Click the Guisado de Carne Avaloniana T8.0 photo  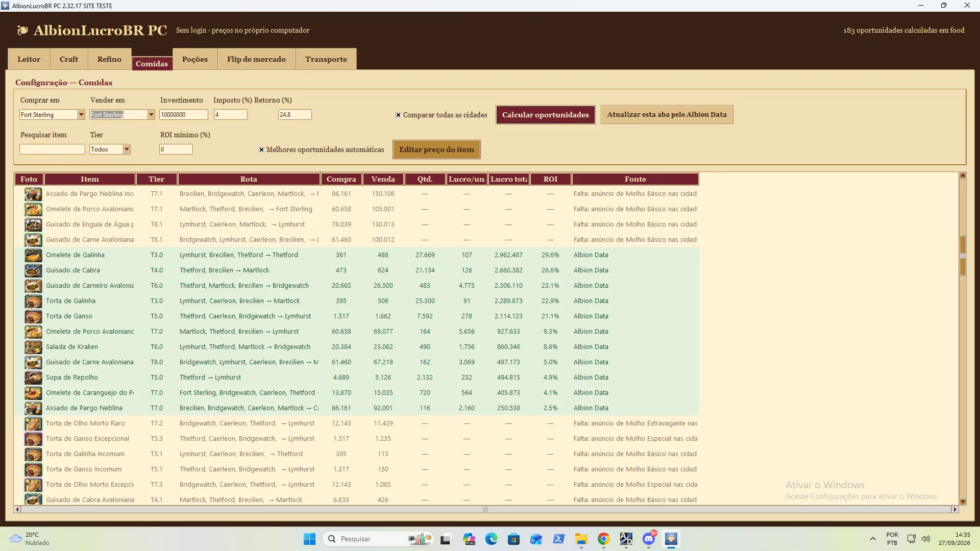[x=33, y=362]
